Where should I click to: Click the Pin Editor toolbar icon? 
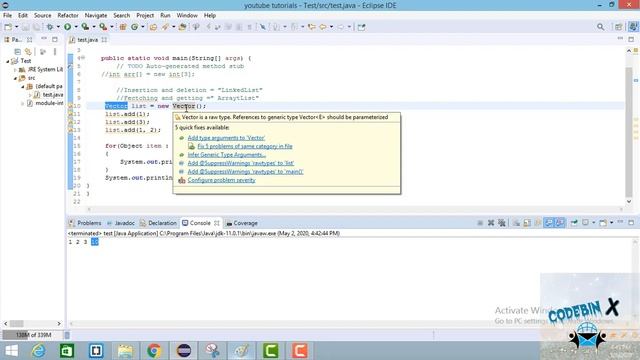click(361, 27)
